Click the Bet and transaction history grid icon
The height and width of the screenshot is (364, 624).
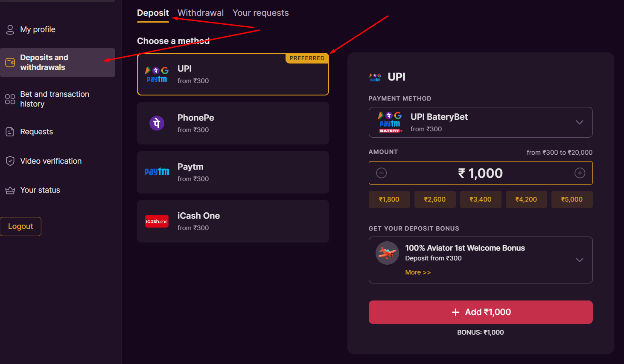(10, 99)
